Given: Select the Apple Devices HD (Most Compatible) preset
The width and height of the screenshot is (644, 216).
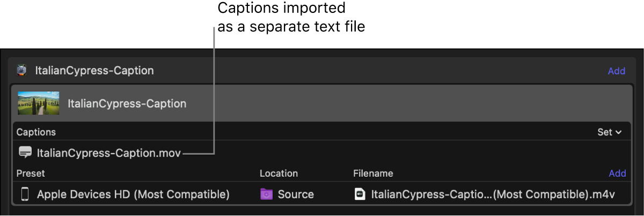Looking at the screenshot, I should point(133,195).
